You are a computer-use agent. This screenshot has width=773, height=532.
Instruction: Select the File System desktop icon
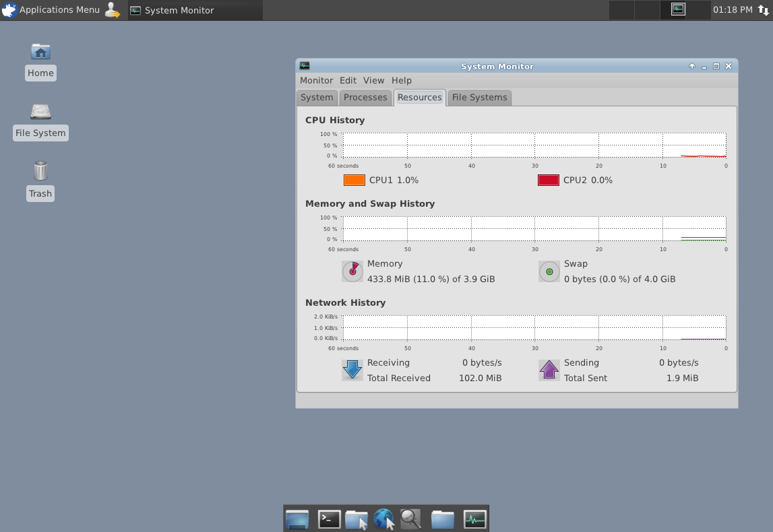[40, 122]
